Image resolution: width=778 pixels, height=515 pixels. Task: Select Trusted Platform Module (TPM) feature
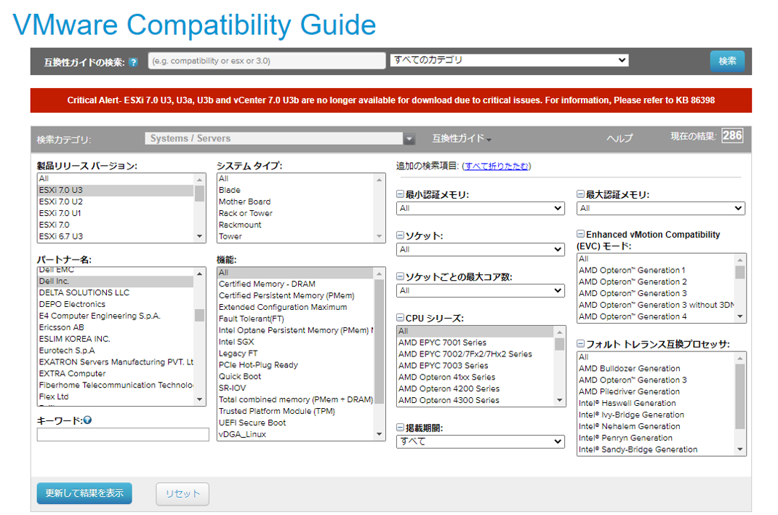tap(296, 411)
